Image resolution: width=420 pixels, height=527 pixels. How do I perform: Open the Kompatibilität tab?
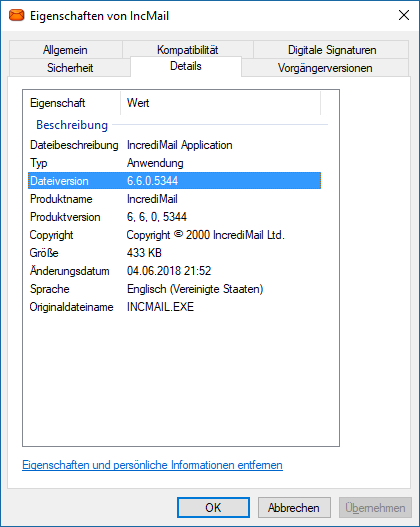187,50
